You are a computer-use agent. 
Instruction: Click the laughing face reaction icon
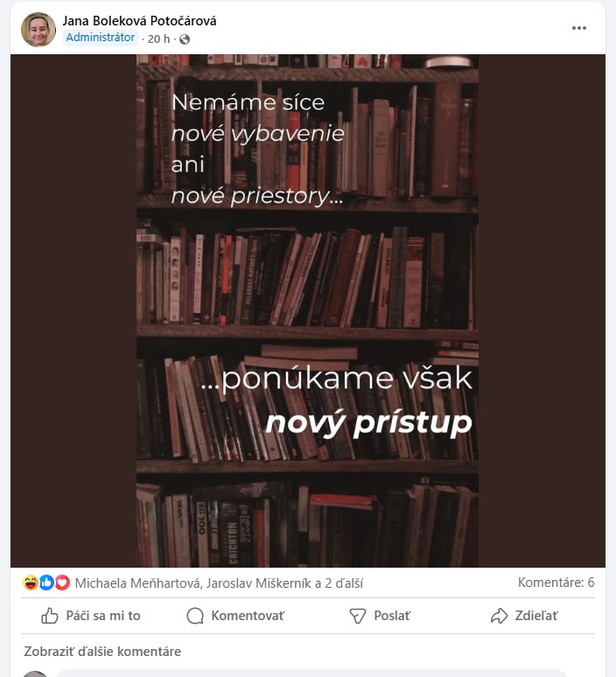(x=31, y=583)
